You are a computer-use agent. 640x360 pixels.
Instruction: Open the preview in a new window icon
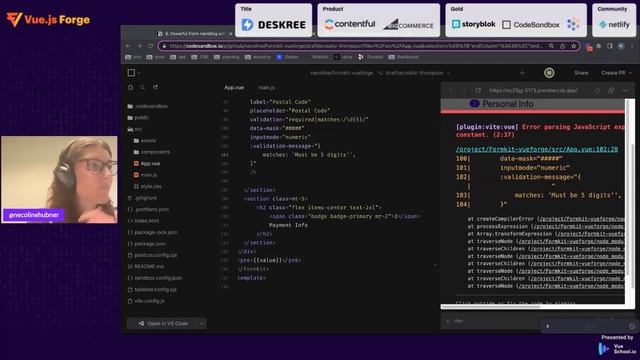point(611,90)
